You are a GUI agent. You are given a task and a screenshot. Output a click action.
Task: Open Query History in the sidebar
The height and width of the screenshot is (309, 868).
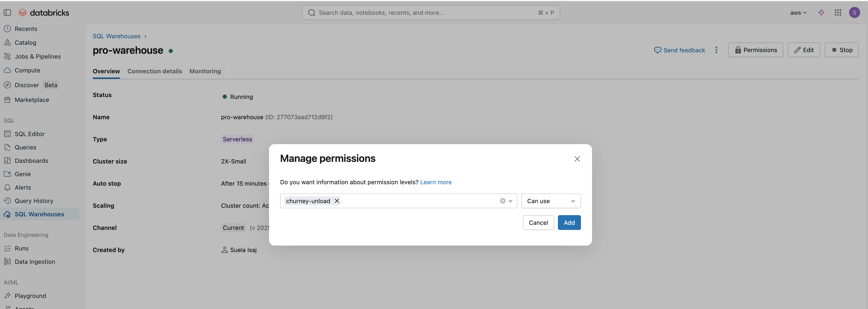(x=34, y=201)
